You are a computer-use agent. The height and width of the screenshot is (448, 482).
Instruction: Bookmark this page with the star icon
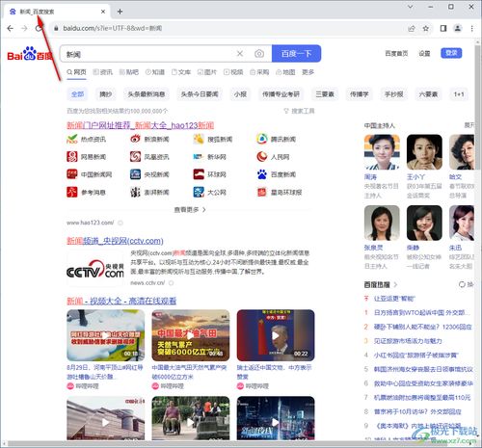[426, 28]
